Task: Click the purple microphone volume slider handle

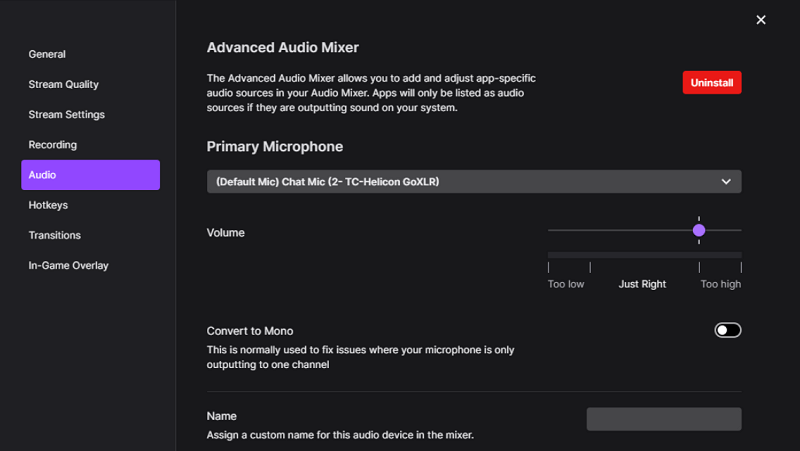Action: coord(699,230)
